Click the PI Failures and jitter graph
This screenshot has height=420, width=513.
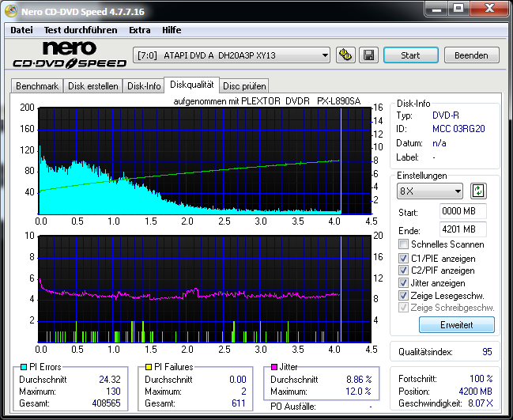pyautogui.click(x=205, y=289)
